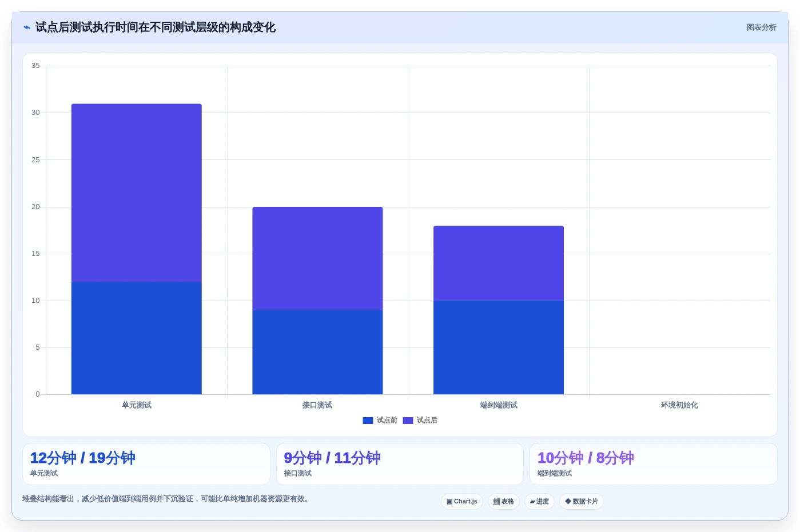The height and width of the screenshot is (532, 800).
Task: Click the 试点前 segment of 单元测试 bar
Action: [137, 338]
